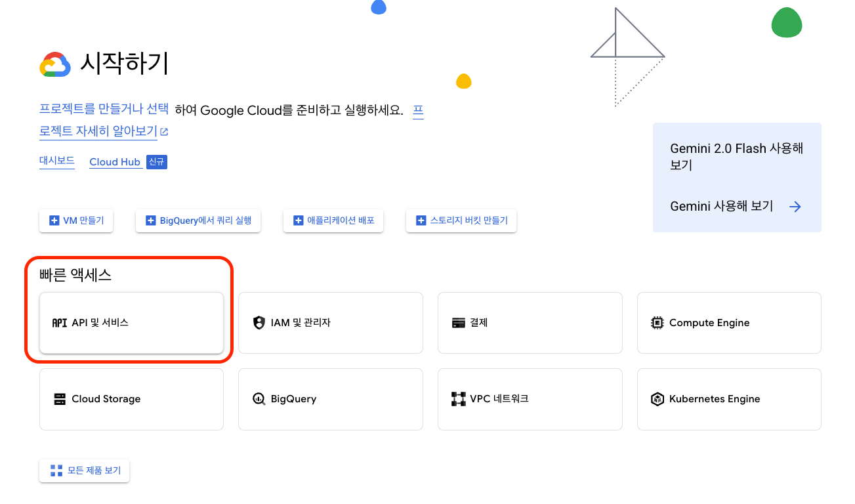This screenshot has width=855, height=504.
Task: Click the 신규 badge next to Cloud Hub
Action: 157,161
